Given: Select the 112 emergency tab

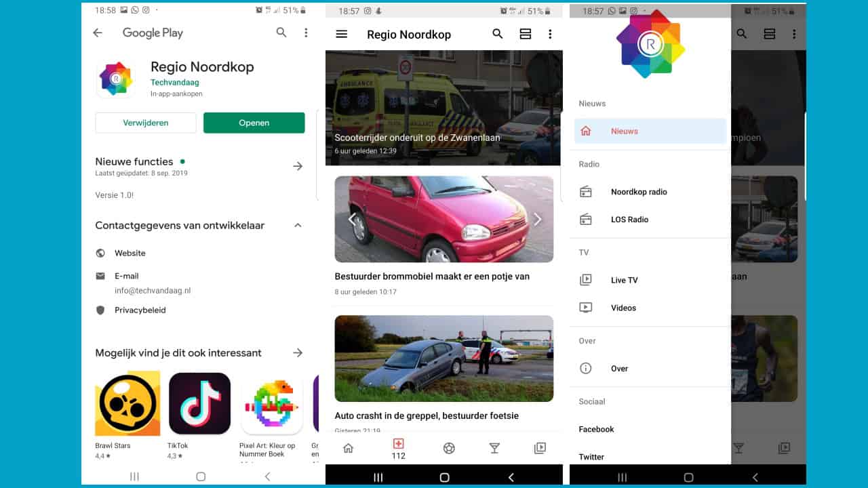Looking at the screenshot, I should [399, 449].
